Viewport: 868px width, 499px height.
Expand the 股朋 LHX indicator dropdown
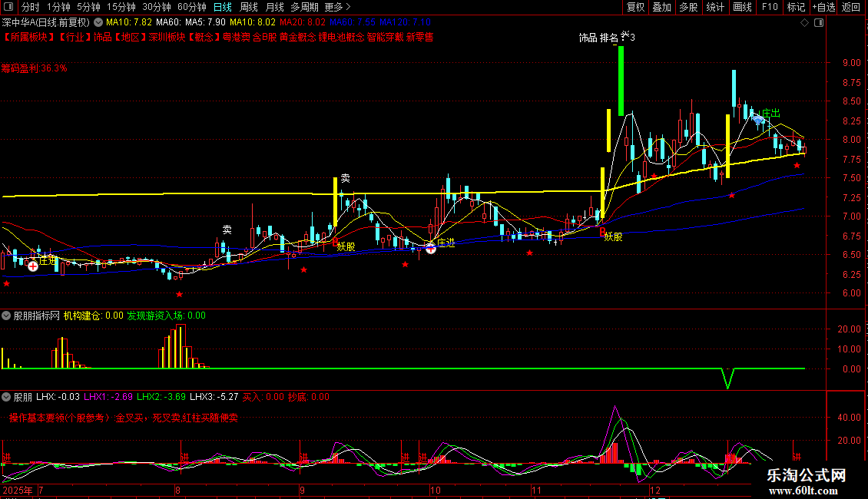pos(6,397)
